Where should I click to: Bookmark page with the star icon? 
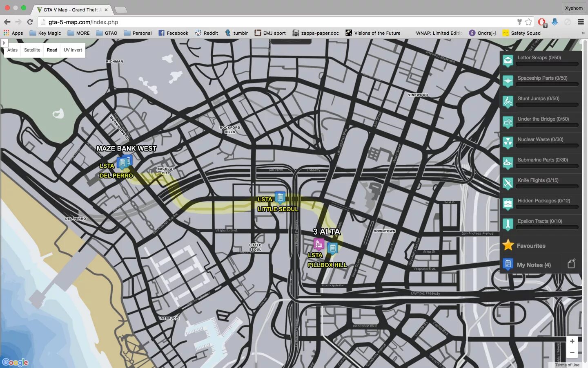pyautogui.click(x=529, y=22)
